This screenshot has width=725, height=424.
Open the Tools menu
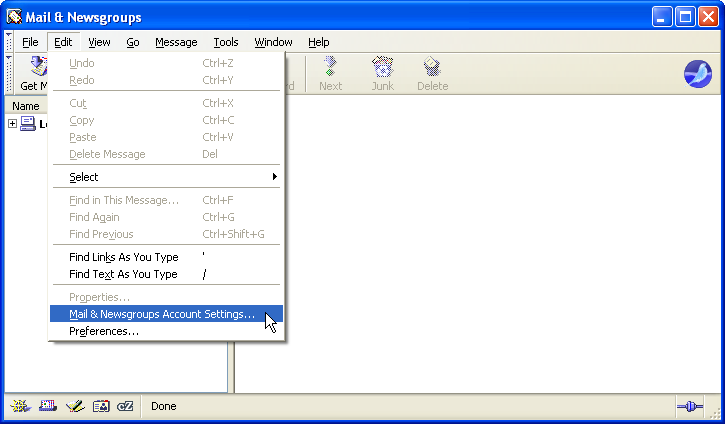226,42
